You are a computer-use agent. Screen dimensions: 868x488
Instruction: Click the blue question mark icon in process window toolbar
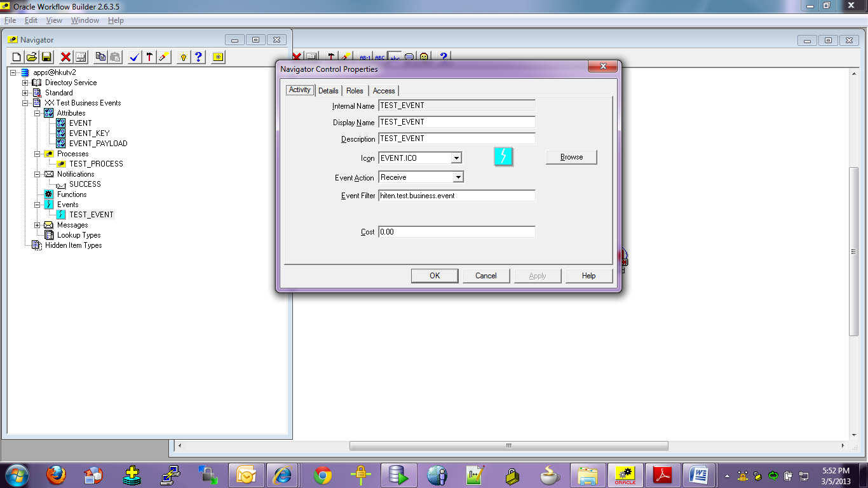[444, 57]
